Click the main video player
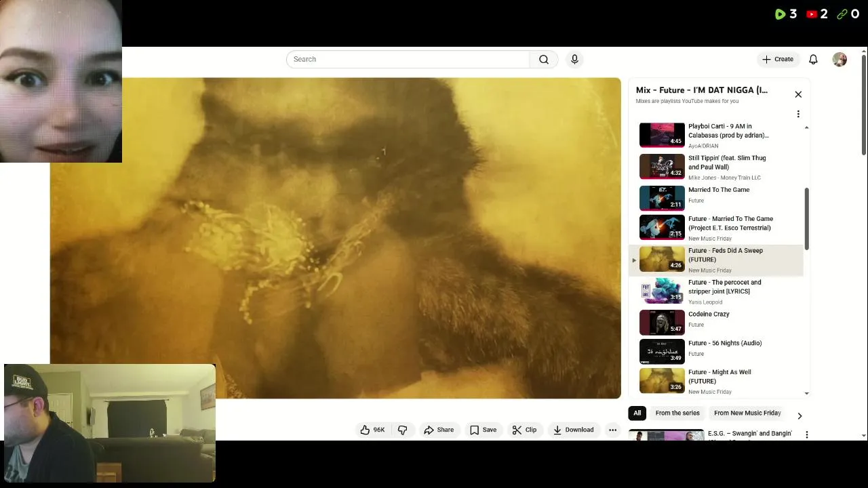 click(x=335, y=238)
